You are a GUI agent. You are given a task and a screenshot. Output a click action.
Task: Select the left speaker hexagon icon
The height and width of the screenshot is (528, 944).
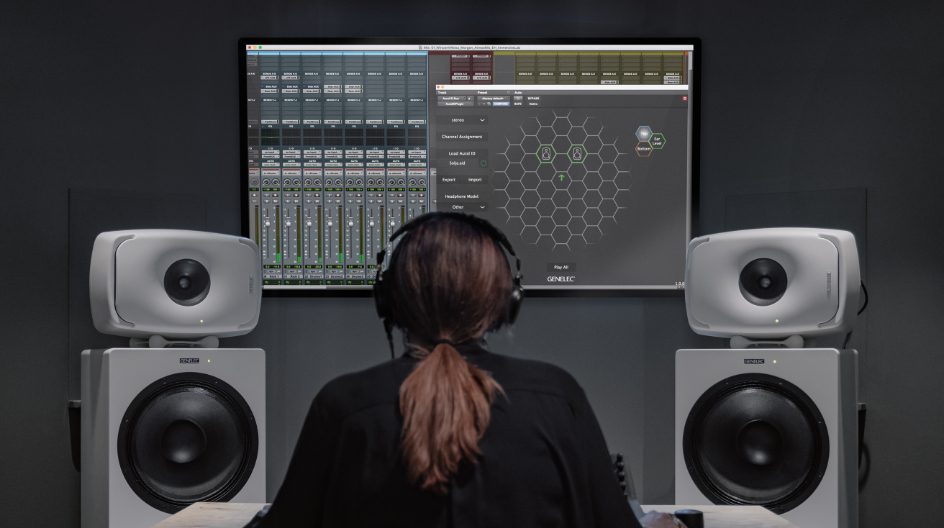pyautogui.click(x=546, y=154)
